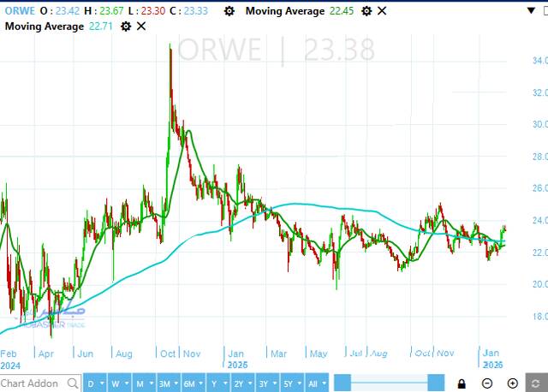Screen dimensions: 548x392
Task: Click the time range scroll slider
Action: (x=390, y=383)
